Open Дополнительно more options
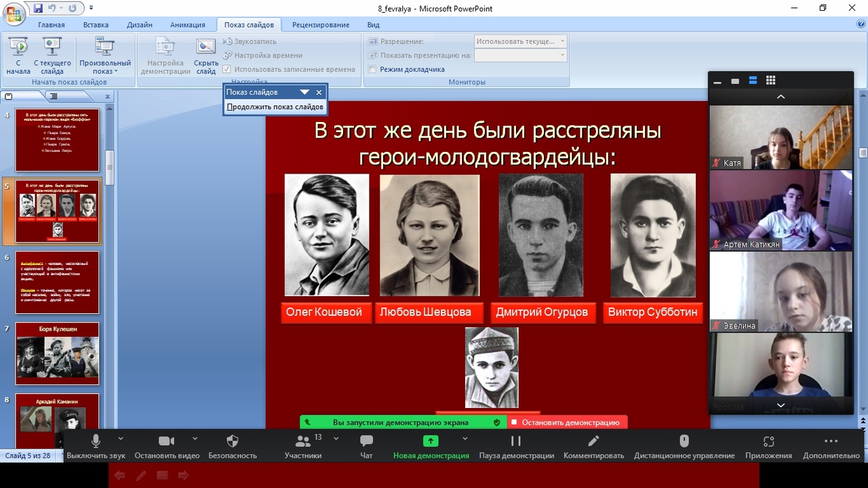 pyautogui.click(x=831, y=447)
